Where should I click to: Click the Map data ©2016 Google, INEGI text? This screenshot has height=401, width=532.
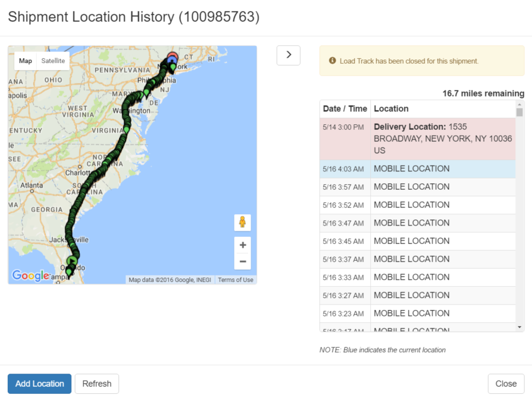170,280
